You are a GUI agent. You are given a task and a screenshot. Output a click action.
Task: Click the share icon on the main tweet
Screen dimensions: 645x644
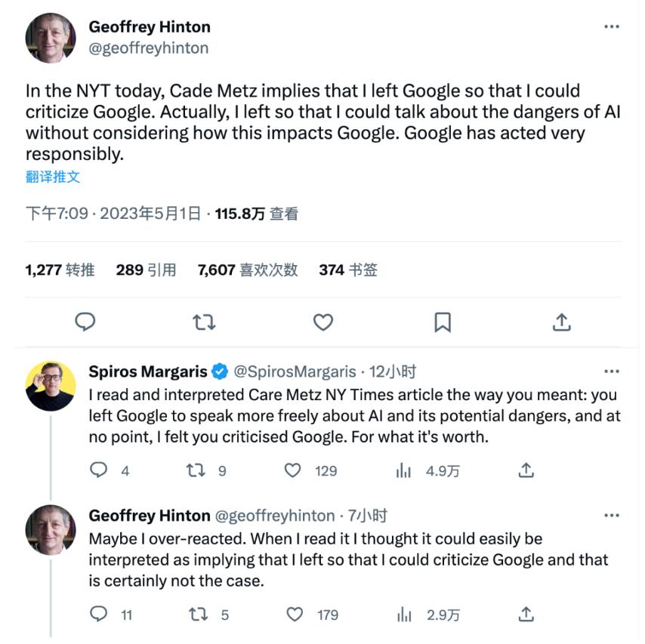pos(562,322)
